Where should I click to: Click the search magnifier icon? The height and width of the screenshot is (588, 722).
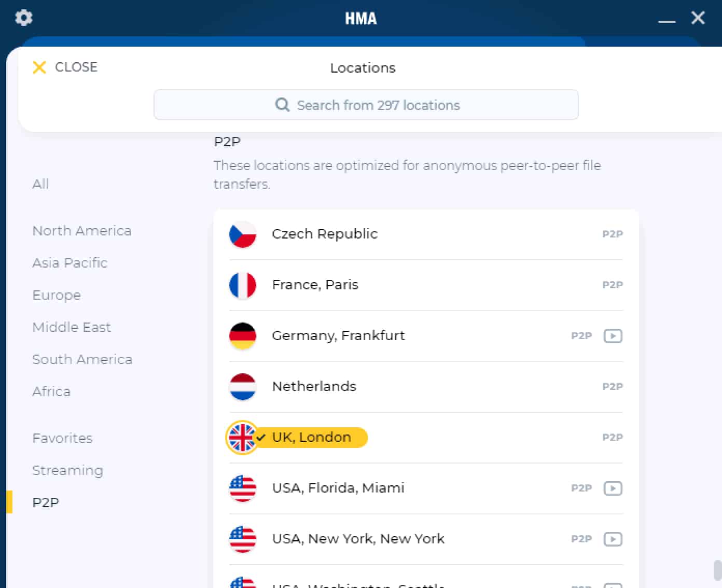pos(282,105)
